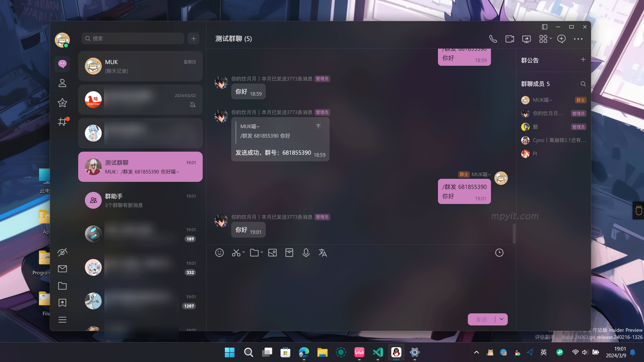Viewport: 644px width, 362px height.
Task: Show hidden system tray icons
Action: [x=477, y=352]
